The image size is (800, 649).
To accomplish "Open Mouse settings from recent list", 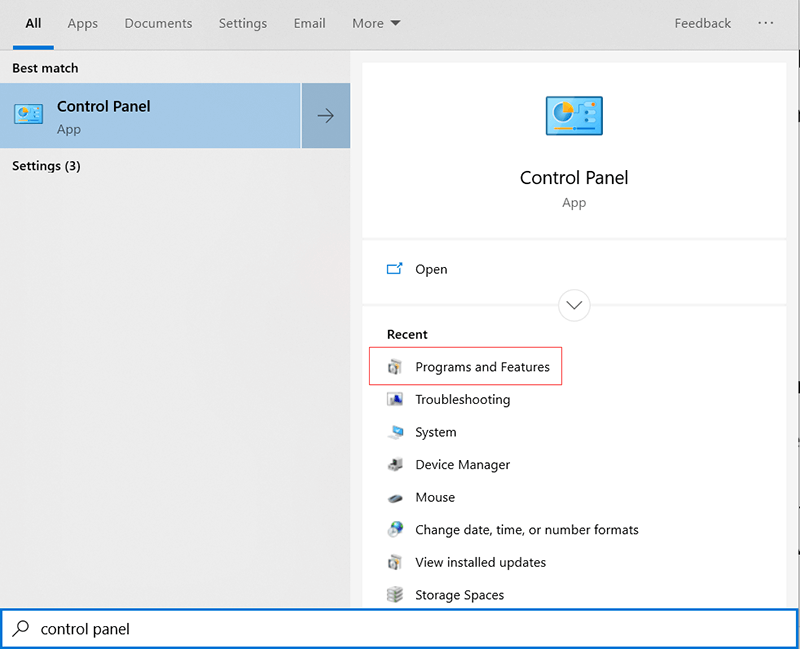I will click(x=435, y=497).
